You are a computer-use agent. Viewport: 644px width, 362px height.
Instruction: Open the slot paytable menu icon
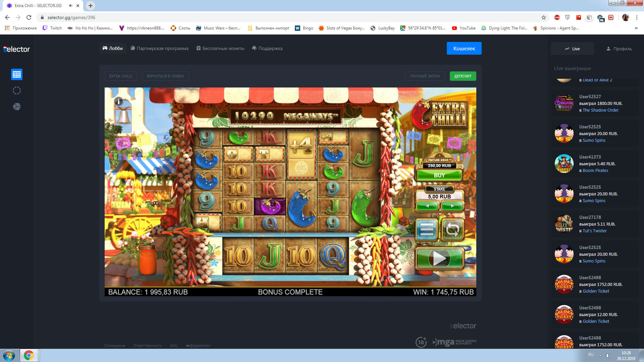426,230
